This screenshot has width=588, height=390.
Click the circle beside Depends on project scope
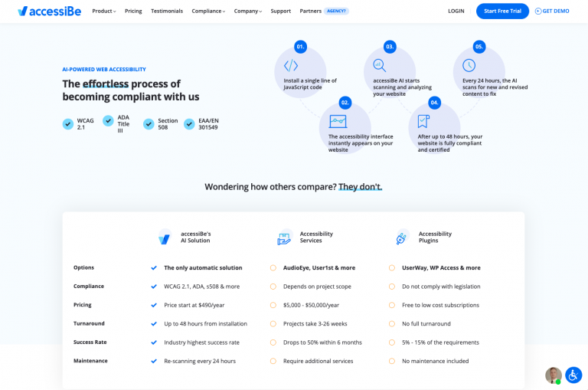[x=273, y=287]
